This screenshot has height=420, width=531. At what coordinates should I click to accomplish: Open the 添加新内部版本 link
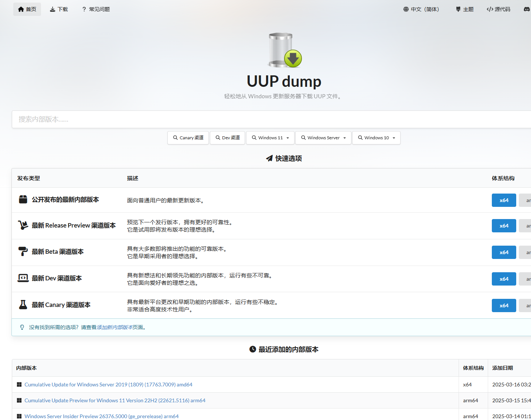tap(115, 327)
